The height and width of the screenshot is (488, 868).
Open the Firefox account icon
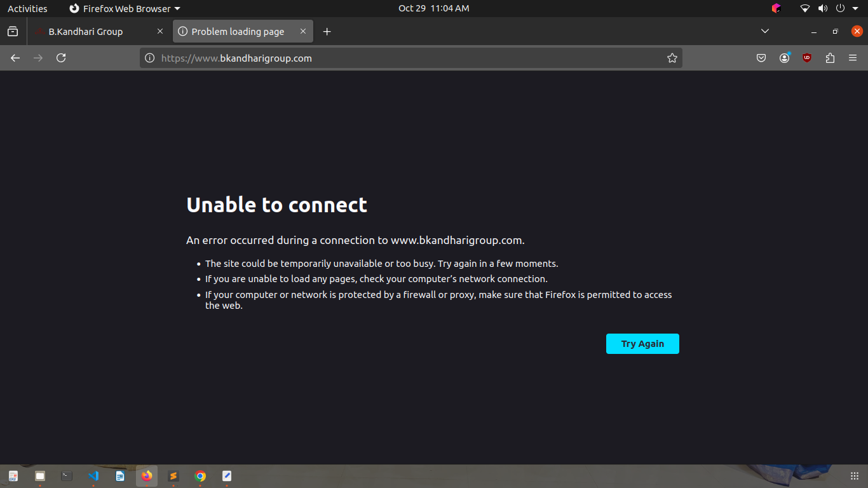click(785, 58)
